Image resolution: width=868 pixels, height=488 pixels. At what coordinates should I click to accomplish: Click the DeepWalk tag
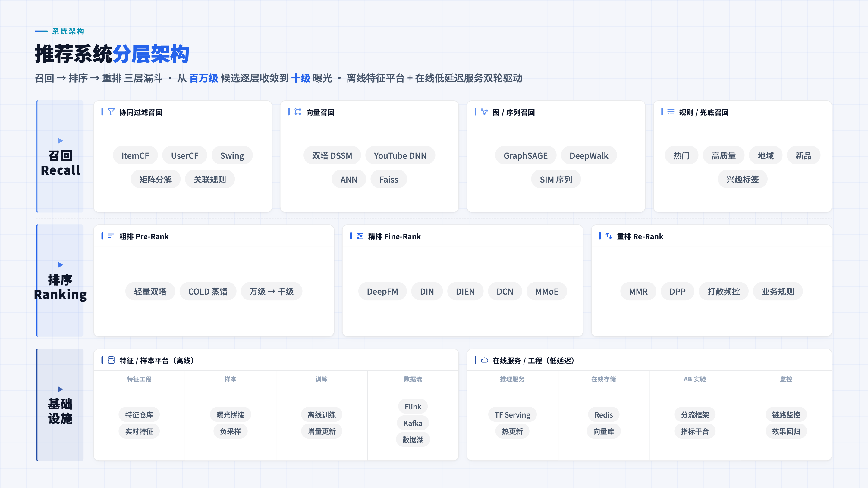(589, 156)
